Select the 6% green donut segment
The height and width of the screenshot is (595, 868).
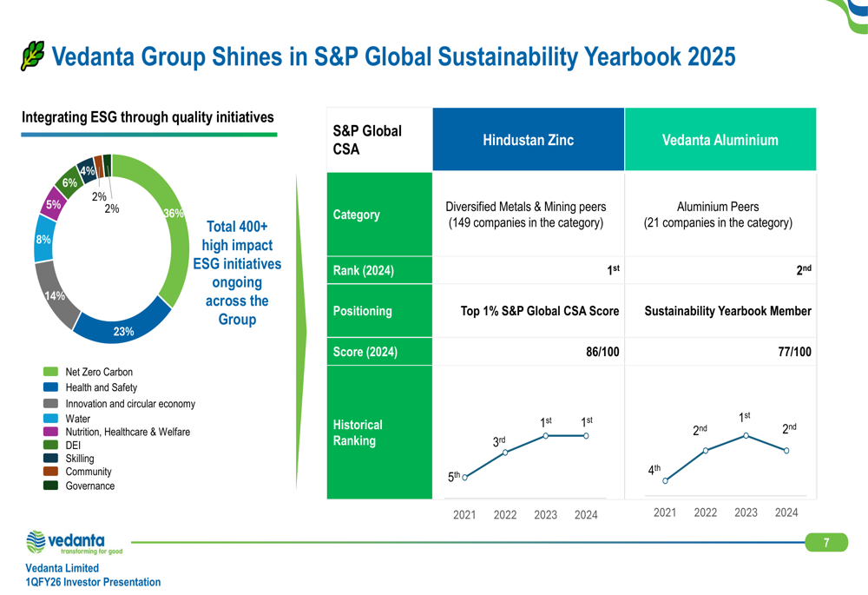coord(69,182)
